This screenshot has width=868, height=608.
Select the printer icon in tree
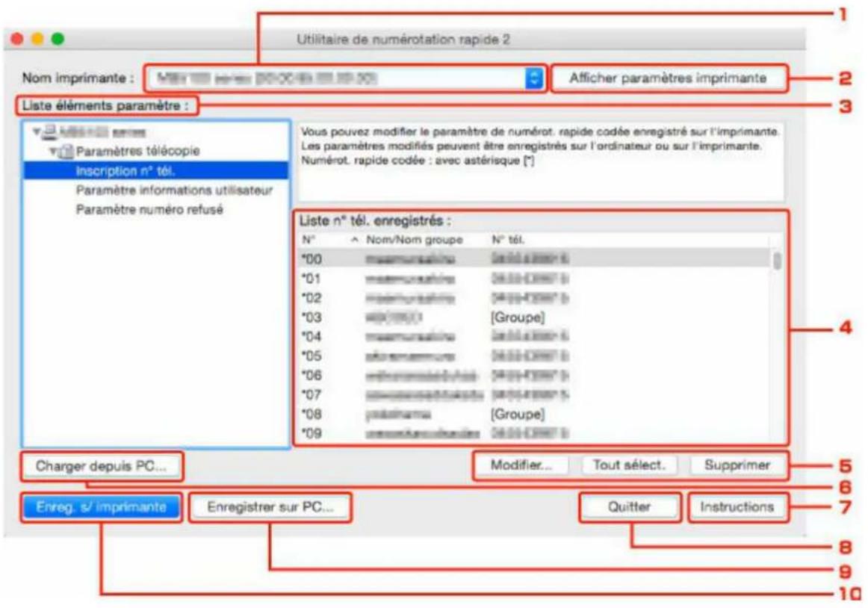pyautogui.click(x=50, y=131)
